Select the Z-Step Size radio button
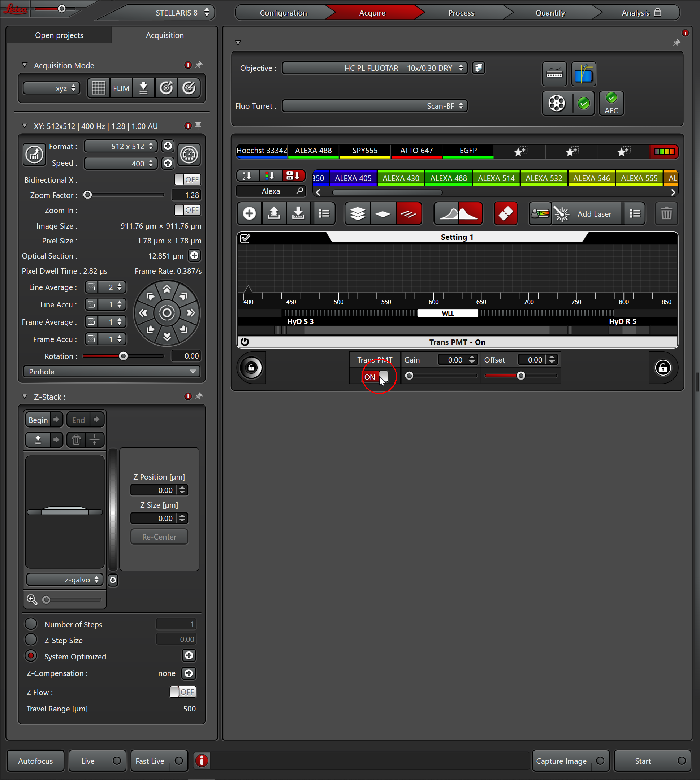The height and width of the screenshot is (780, 700). pos(31,640)
